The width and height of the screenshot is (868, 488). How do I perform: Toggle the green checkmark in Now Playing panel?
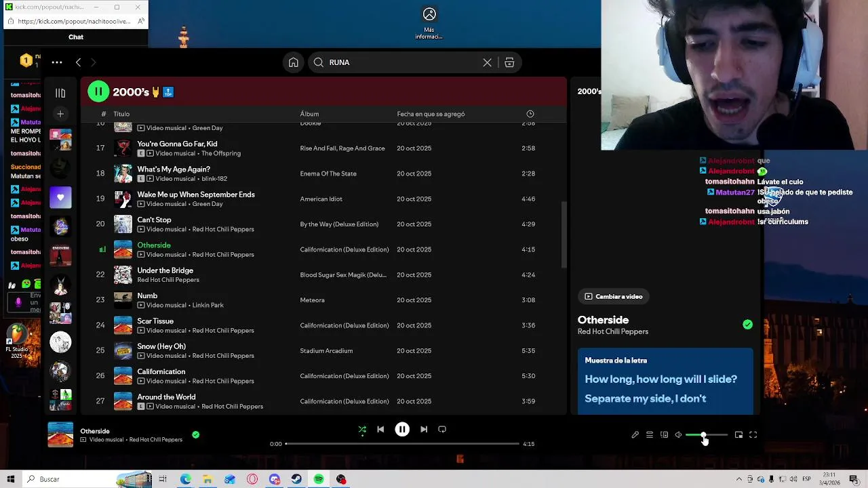tap(747, 325)
